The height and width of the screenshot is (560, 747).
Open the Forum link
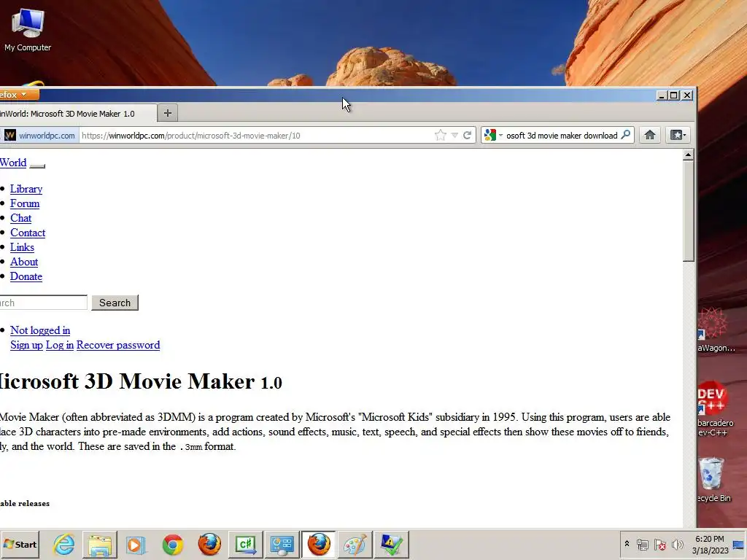(25, 204)
